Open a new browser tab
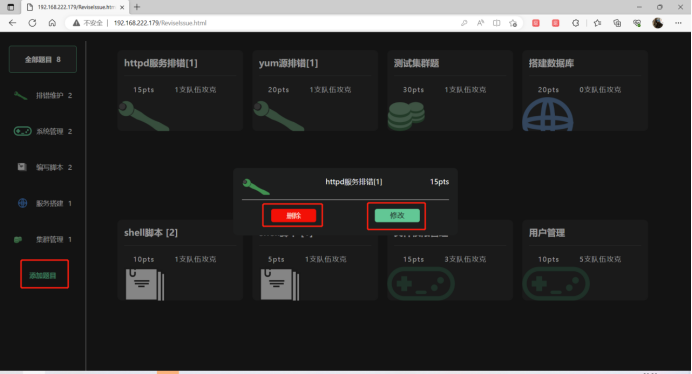The width and height of the screenshot is (692, 374). pyautogui.click(x=137, y=7)
